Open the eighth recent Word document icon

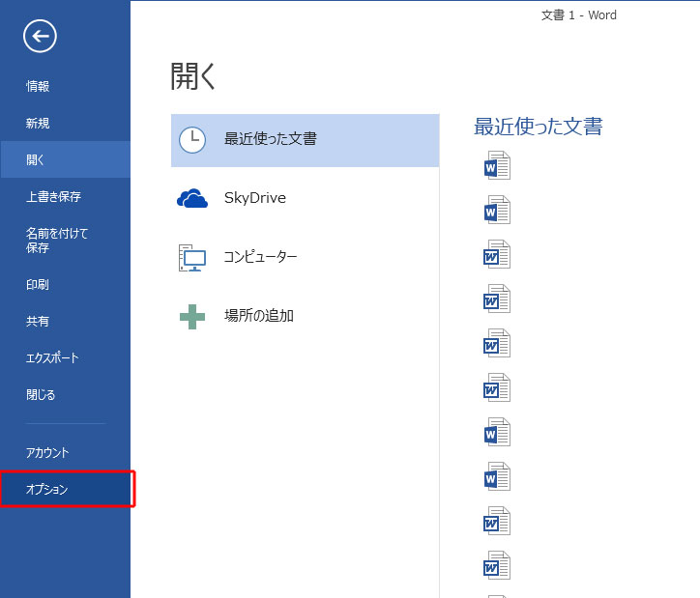click(497, 476)
